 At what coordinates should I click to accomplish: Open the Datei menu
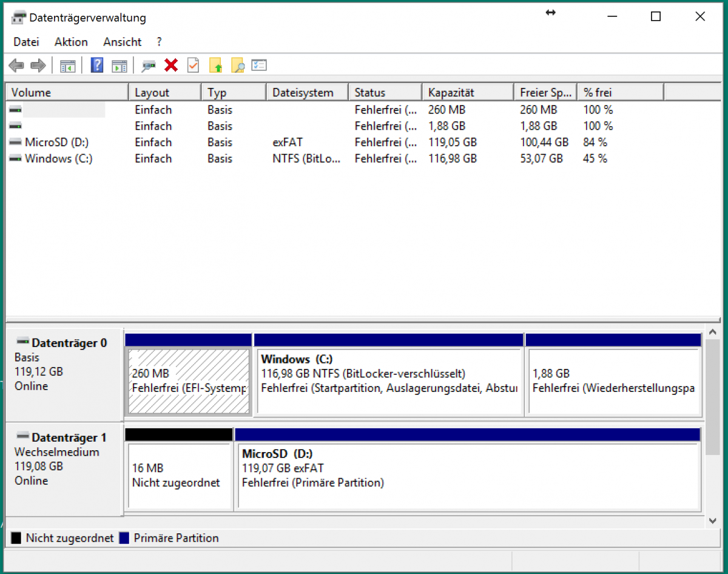[x=26, y=42]
